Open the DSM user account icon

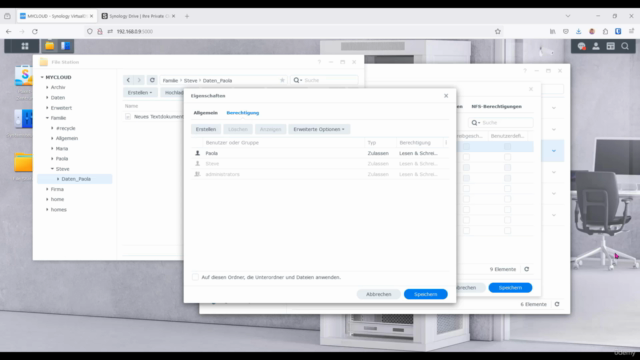click(x=596, y=46)
